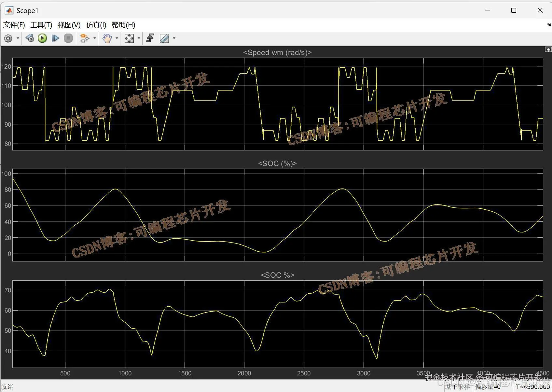Click the <Speed wm (rad/s)> plot title
Screen dimensions: 552x392
coord(277,52)
